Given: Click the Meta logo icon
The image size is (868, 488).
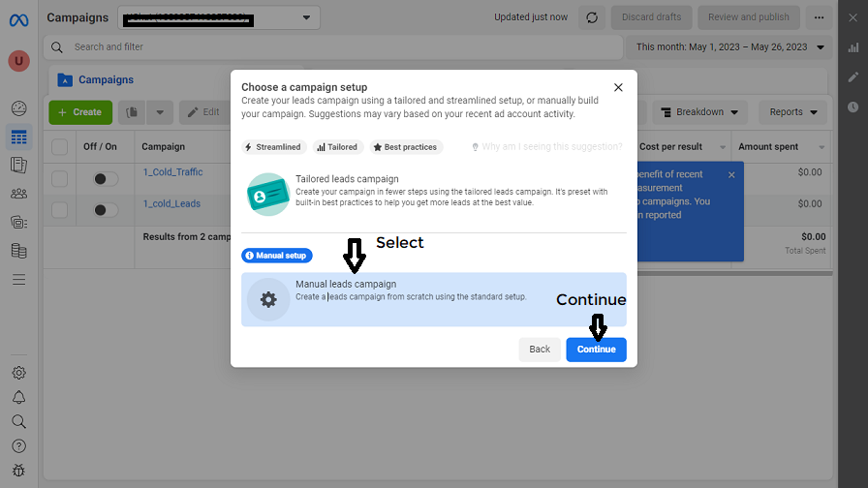Looking at the screenshot, I should point(18,18).
